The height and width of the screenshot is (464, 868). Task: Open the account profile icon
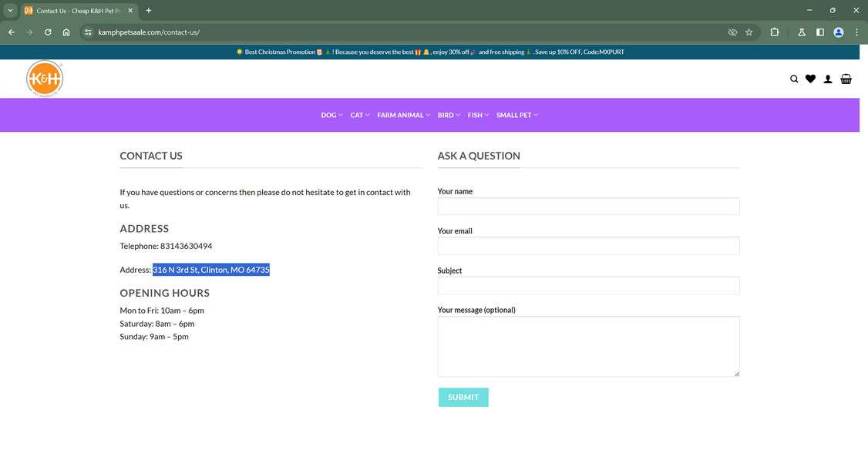pos(828,79)
